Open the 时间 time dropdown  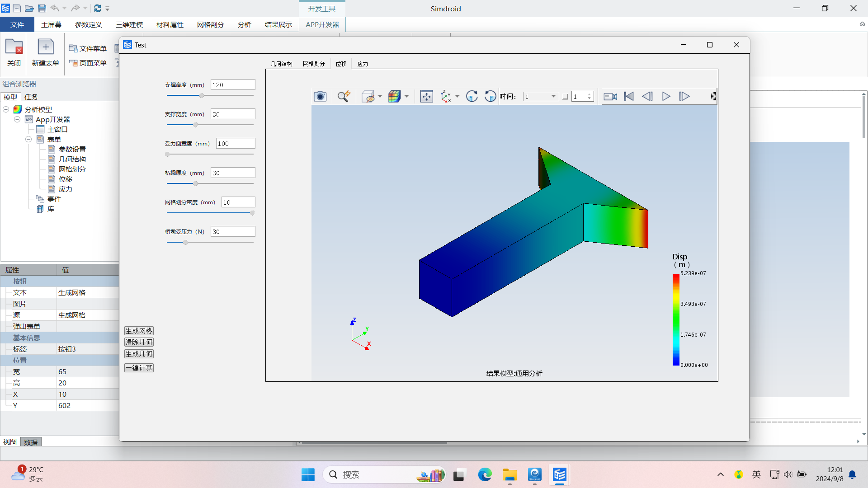(x=541, y=96)
